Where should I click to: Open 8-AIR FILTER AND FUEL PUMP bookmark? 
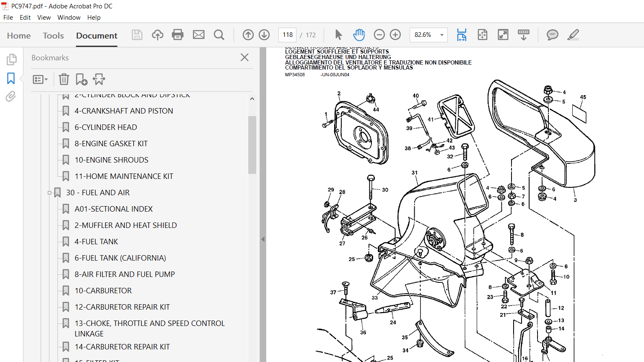[125, 274]
